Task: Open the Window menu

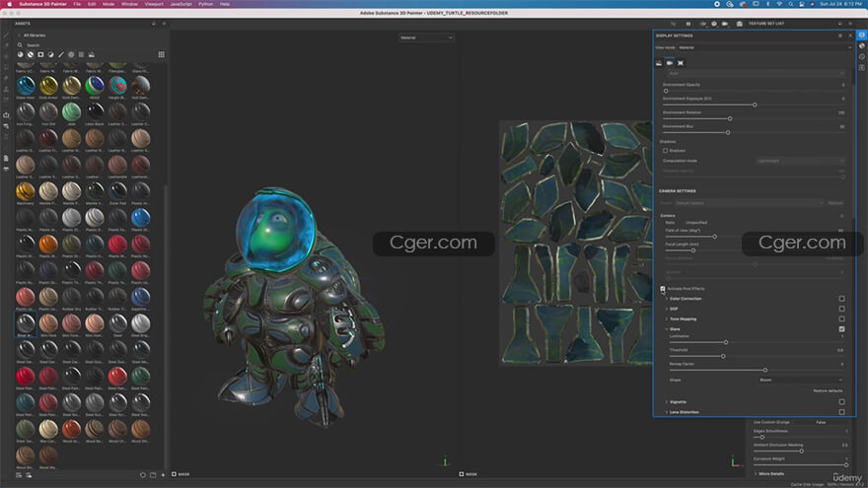Action: (x=129, y=4)
